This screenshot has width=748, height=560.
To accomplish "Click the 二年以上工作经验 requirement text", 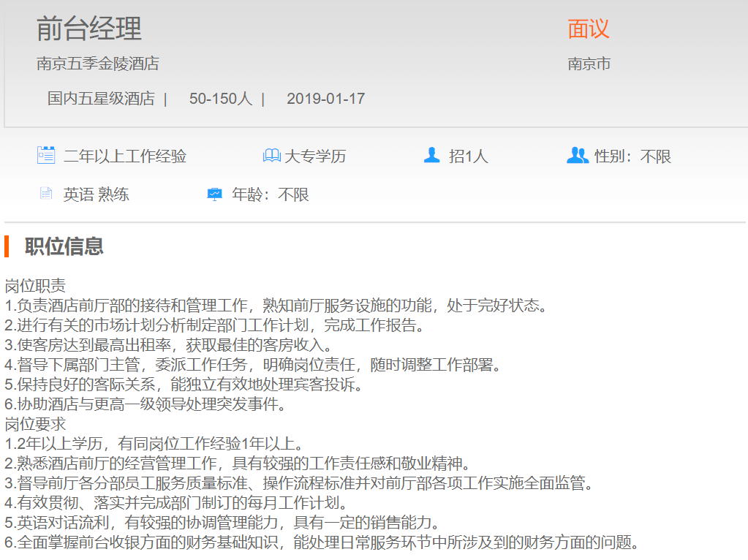I will tap(125, 156).
